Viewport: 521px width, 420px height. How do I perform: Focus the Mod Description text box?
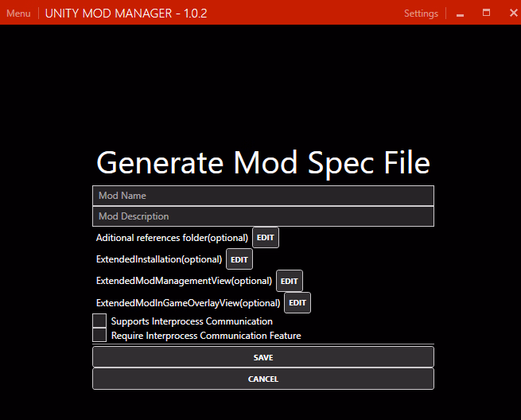point(262,216)
